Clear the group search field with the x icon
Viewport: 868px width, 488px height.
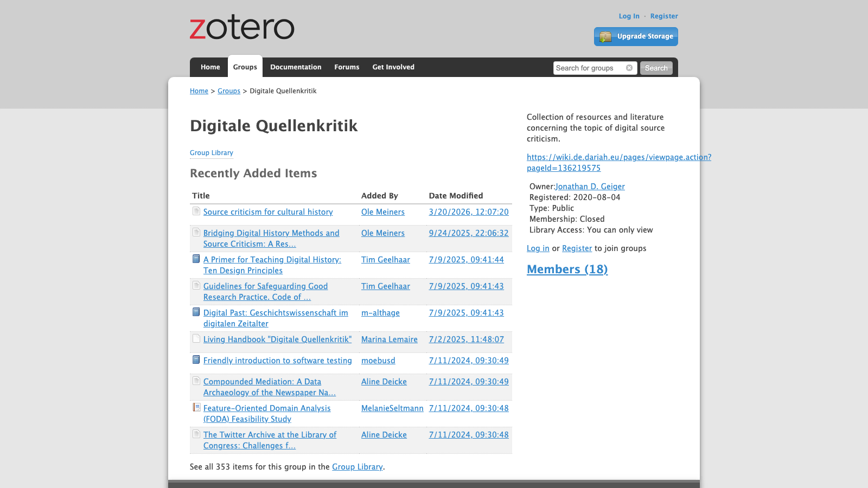629,68
